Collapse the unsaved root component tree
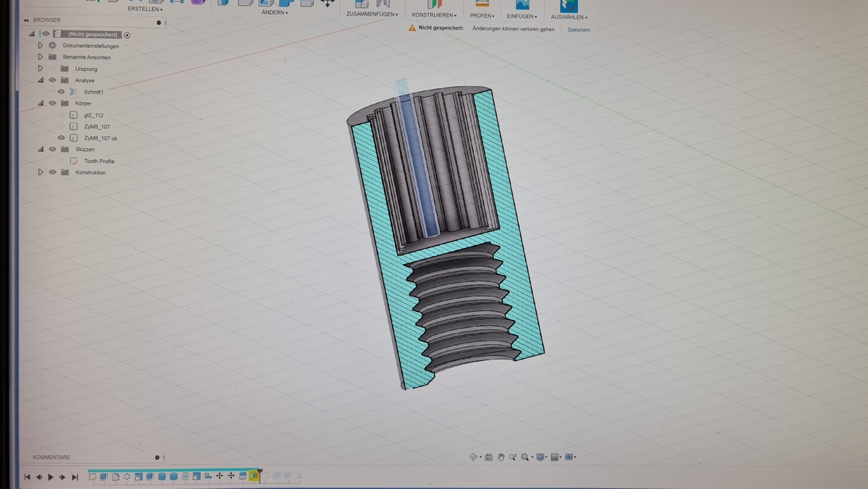 32,34
